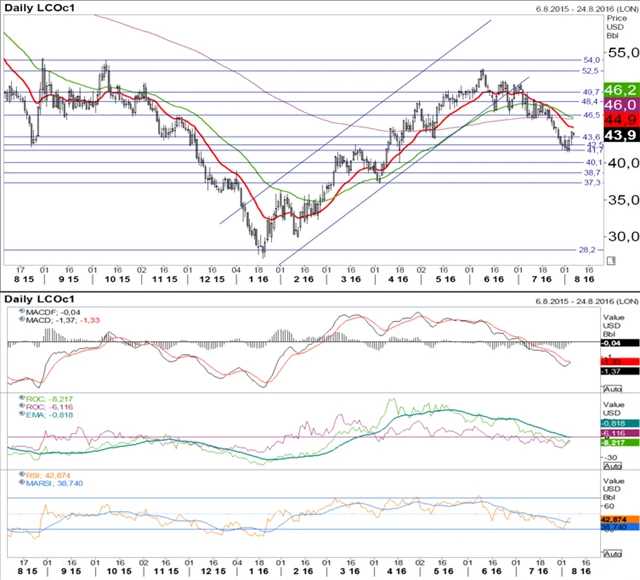Click the MACD legend marker icon
The width and height of the screenshot is (640, 580).
click(x=20, y=320)
